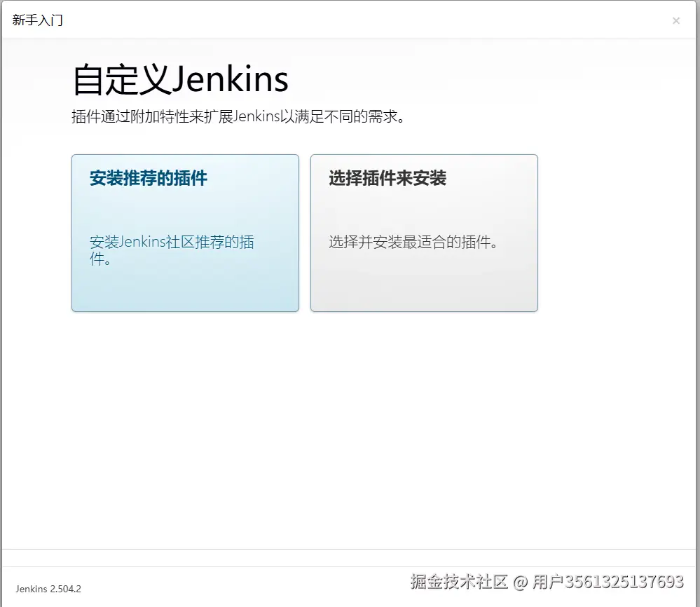Open the custom plugin selection panel
700x607 pixels.
coord(424,233)
